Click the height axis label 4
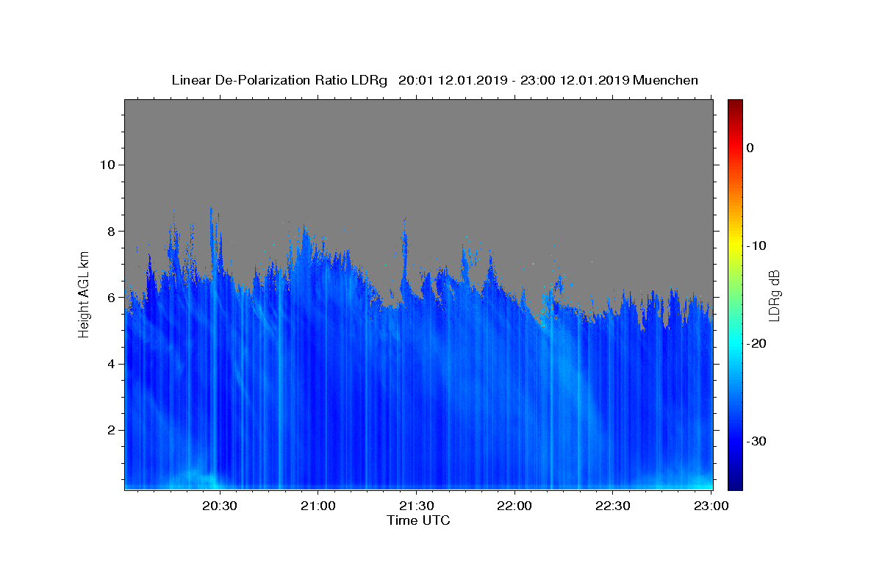Viewport: 882px width, 588px height. (x=110, y=364)
